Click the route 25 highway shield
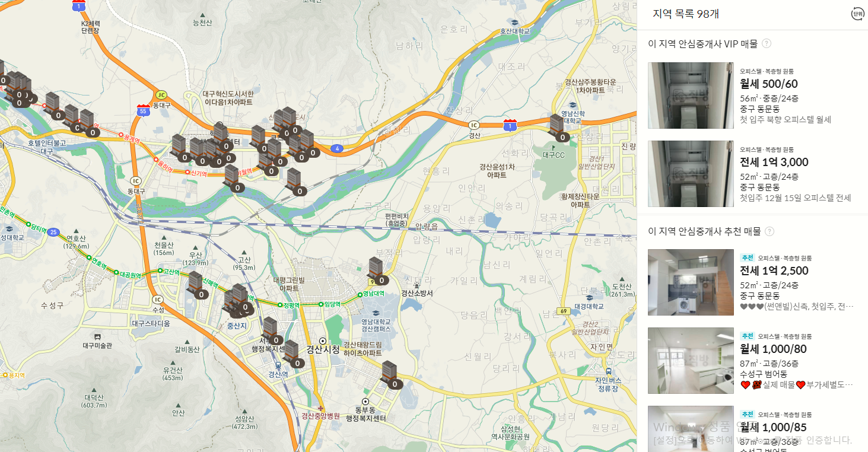 (x=54, y=231)
